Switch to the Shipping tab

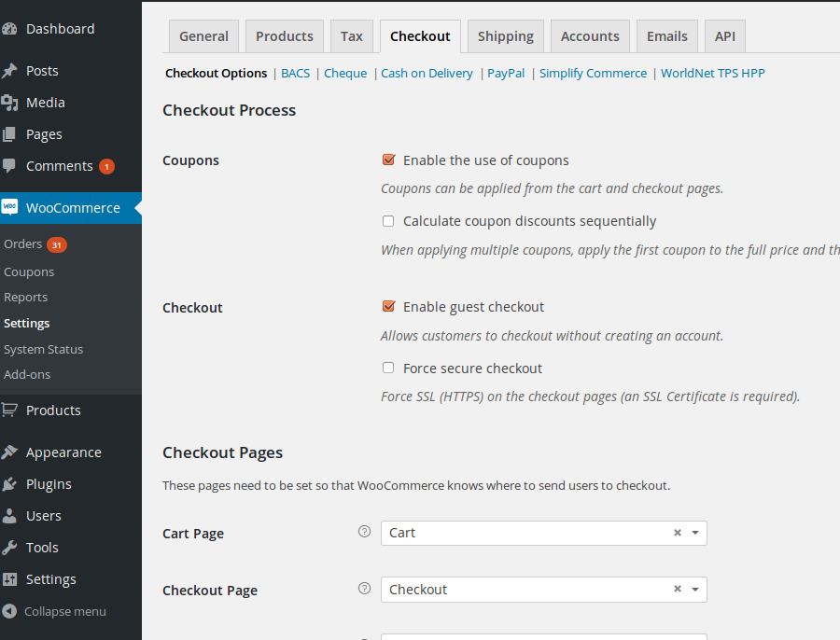coord(506,36)
